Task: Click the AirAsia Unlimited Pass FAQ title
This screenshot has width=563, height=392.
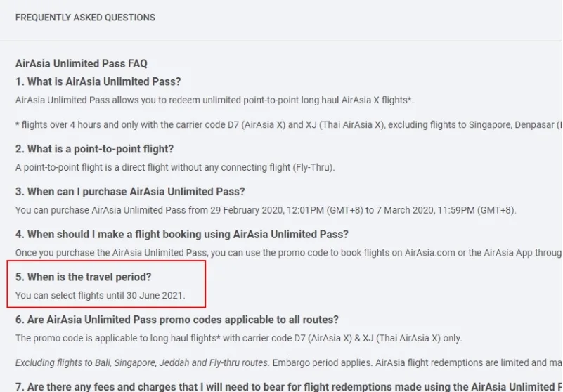Action: pyautogui.click(x=82, y=64)
